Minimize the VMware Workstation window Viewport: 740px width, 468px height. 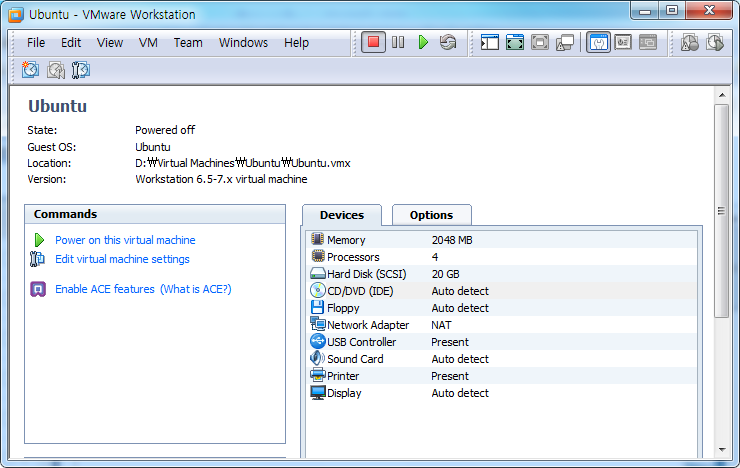click(645, 10)
